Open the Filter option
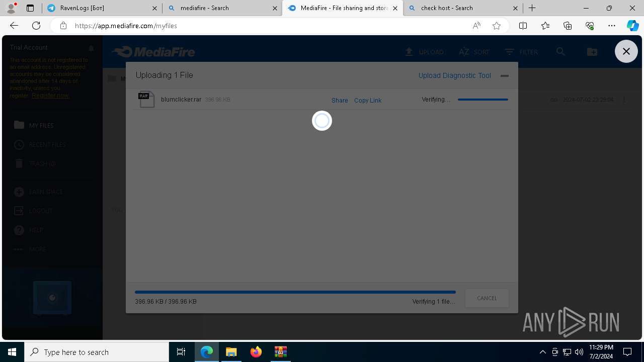644x362 pixels. point(521,52)
